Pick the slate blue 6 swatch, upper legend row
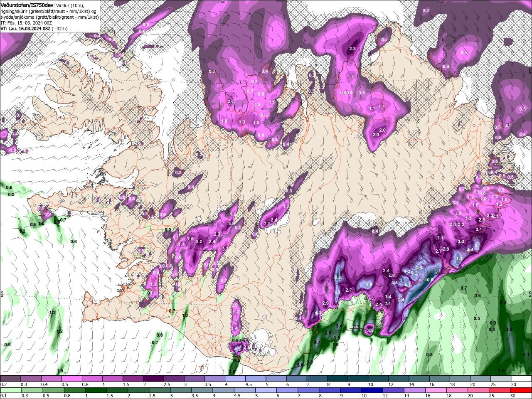The image size is (532, 399). click(296, 379)
